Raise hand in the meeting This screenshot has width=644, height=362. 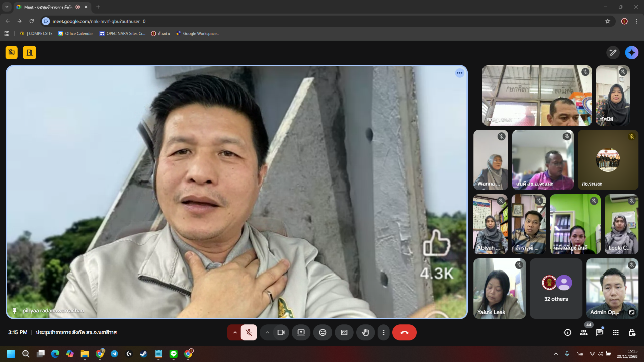366,332
